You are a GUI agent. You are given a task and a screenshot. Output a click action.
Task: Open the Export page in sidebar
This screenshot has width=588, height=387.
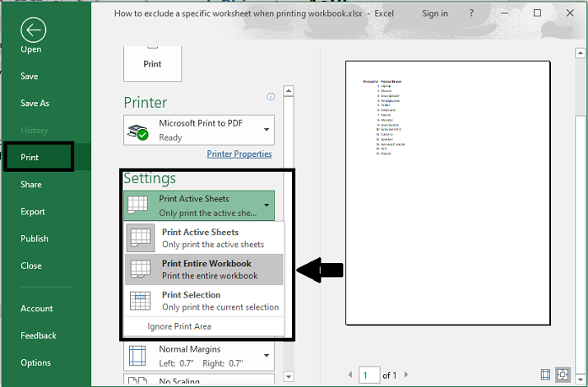pyautogui.click(x=33, y=211)
